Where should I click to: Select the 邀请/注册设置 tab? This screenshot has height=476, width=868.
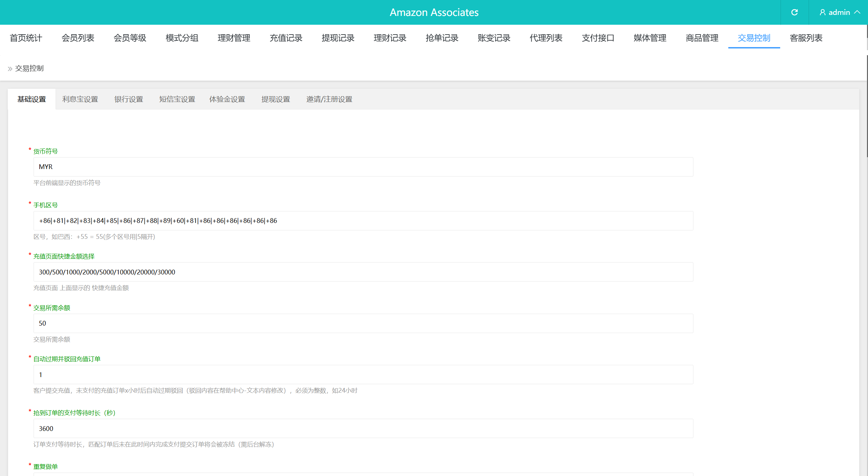point(329,99)
